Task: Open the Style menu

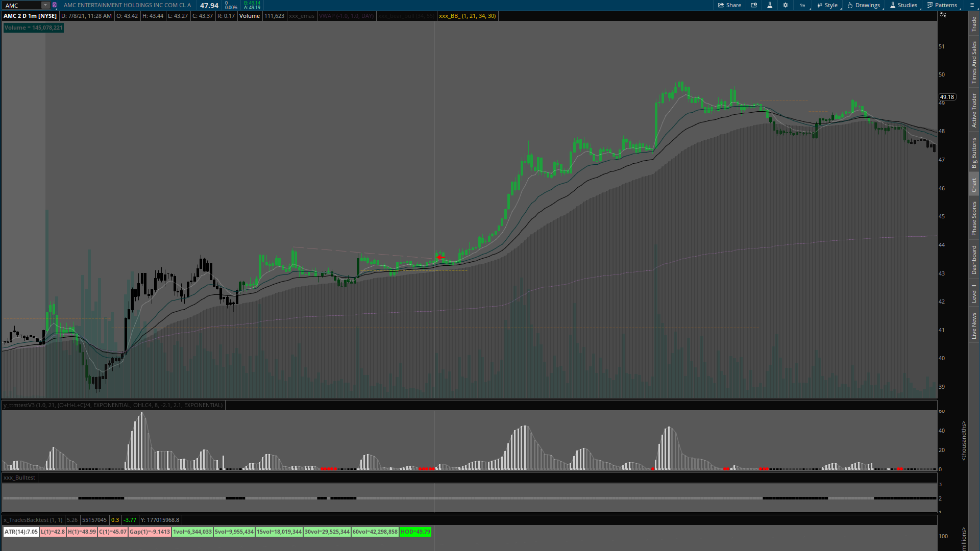Action: [x=827, y=5]
